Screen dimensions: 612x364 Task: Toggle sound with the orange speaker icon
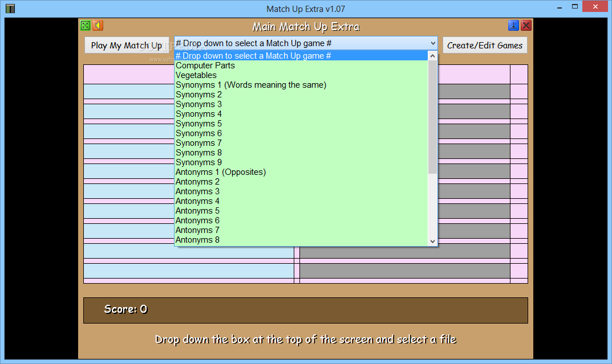pos(98,26)
